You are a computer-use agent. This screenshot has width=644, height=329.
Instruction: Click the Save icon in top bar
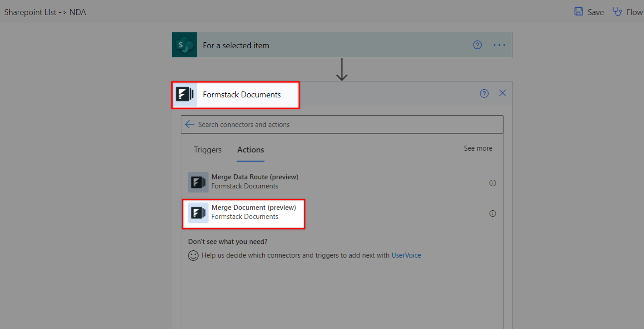[579, 12]
